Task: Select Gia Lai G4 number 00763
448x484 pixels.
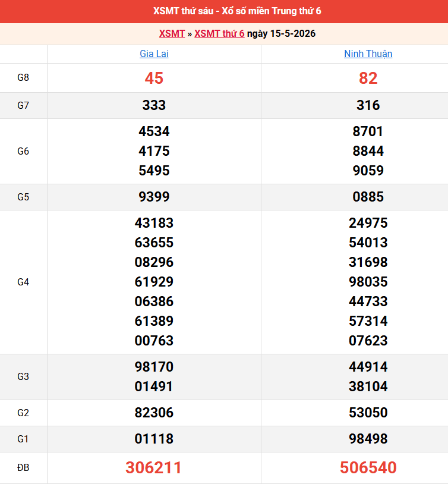Action: [154, 341]
